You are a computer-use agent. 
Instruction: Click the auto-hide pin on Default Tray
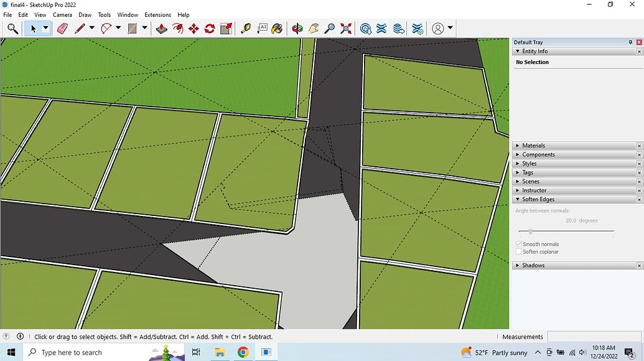630,42
